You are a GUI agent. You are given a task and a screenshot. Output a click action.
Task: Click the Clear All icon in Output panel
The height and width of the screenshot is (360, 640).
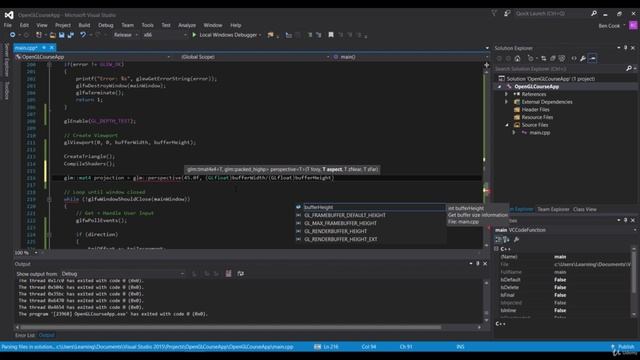[x=229, y=273]
